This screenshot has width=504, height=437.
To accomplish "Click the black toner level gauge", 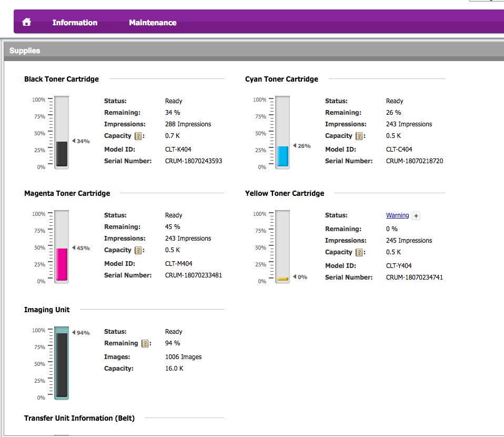I will click(62, 133).
